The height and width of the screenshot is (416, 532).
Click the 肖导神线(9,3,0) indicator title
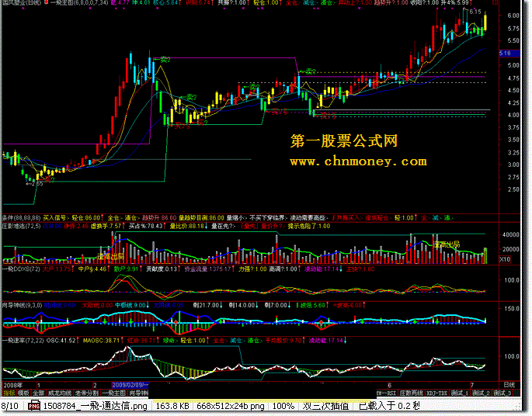pos(22,305)
